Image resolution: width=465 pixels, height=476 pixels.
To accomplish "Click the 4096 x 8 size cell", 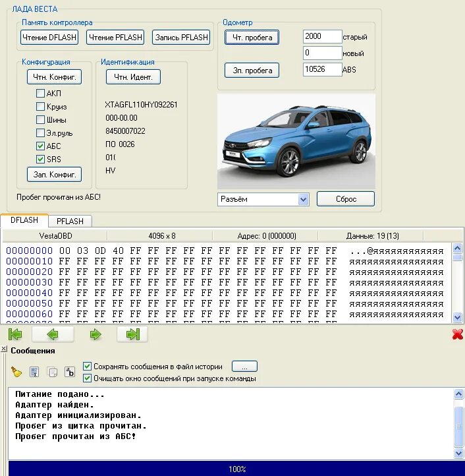I will tap(162, 236).
